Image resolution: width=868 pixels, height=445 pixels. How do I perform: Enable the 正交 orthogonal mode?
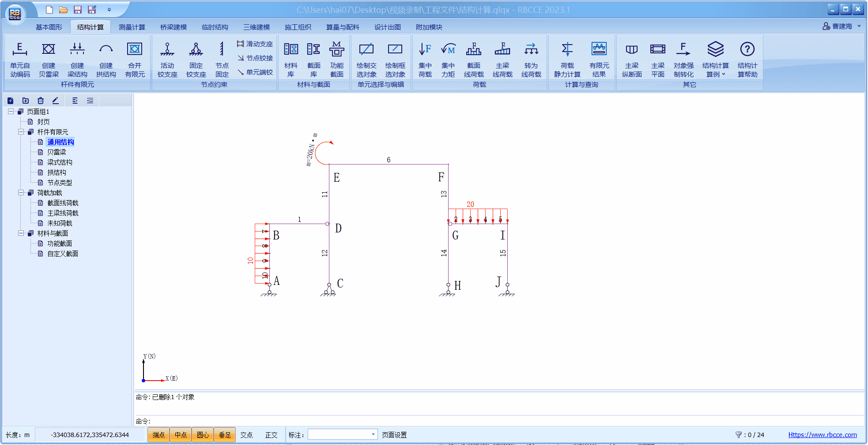pos(271,435)
